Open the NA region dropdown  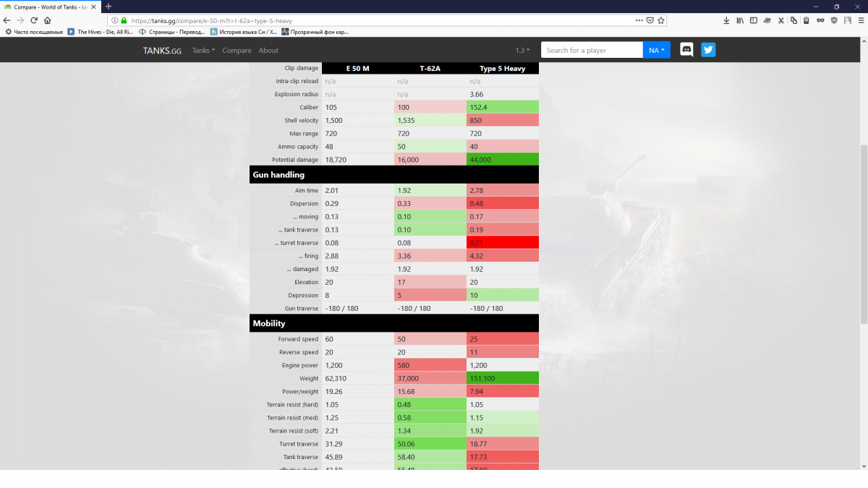coord(657,50)
